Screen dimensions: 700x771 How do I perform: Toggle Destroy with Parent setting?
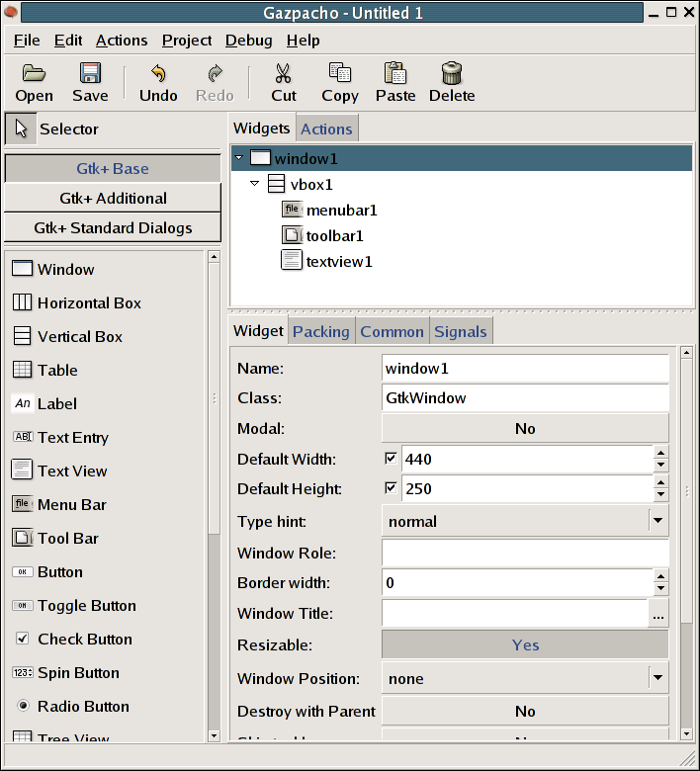[x=525, y=711]
